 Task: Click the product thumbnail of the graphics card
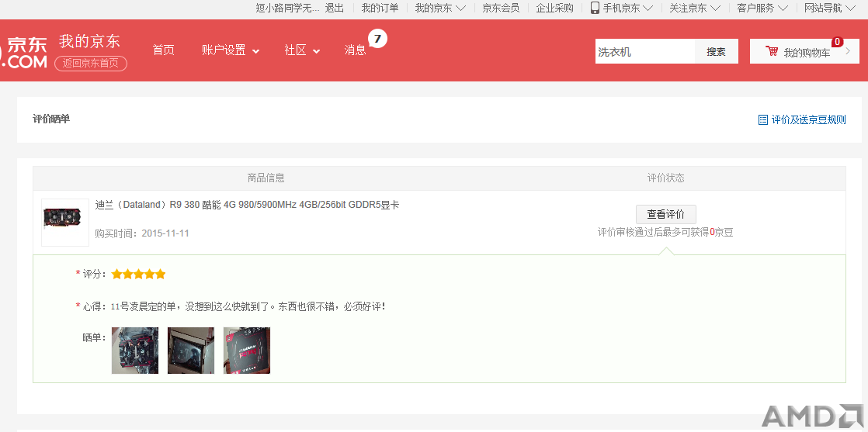pyautogui.click(x=64, y=223)
